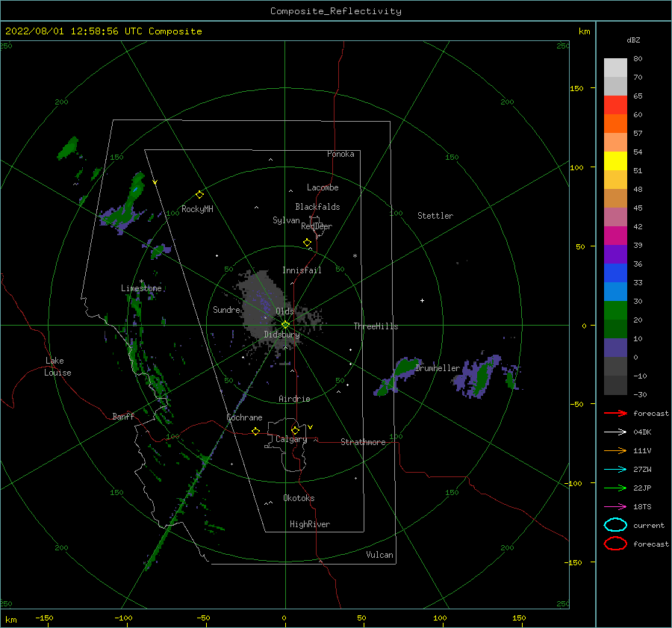Click yellow diamond marker south of RedDeer
This screenshot has height=628, width=672.
pos(307,243)
